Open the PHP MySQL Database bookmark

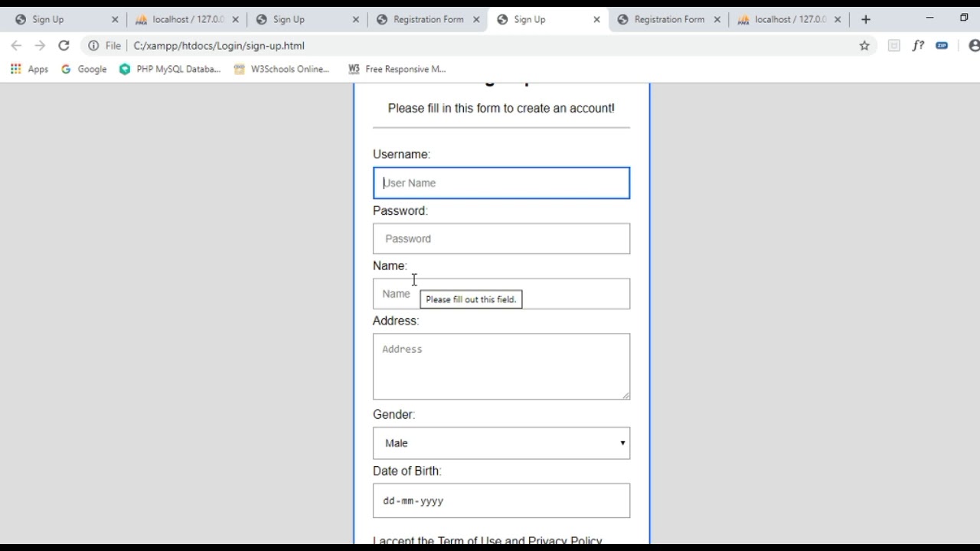pyautogui.click(x=170, y=69)
